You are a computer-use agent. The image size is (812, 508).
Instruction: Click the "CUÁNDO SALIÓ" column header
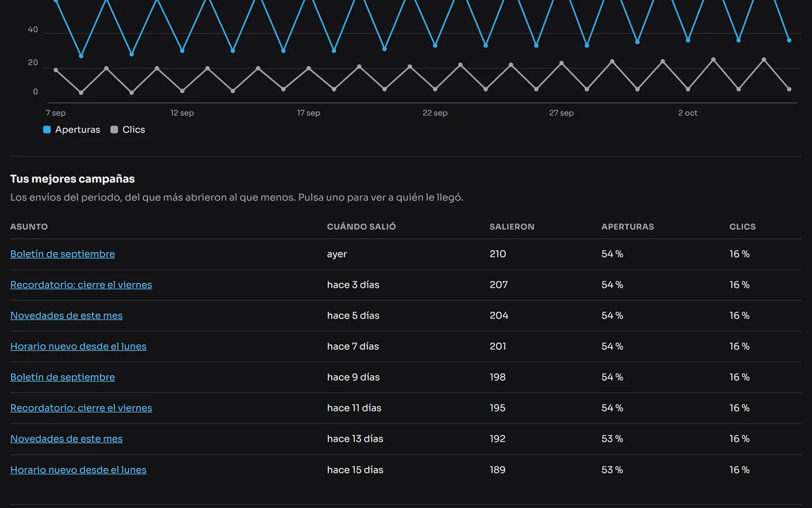[362, 227]
